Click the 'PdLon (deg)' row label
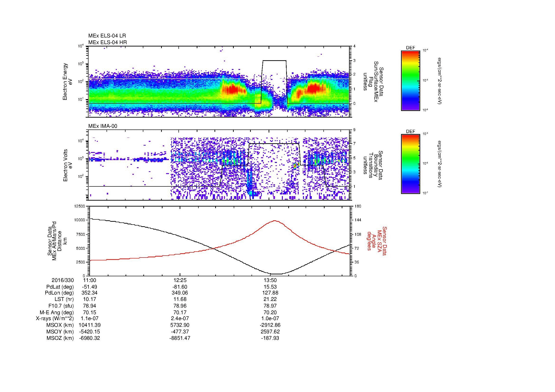 click(x=59, y=293)
